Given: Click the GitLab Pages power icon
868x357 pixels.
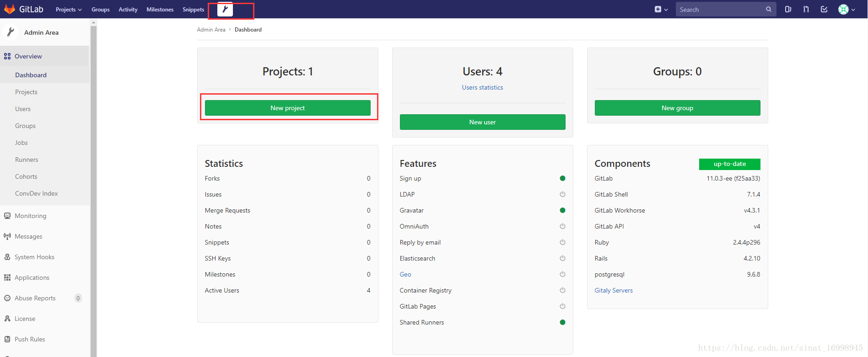Looking at the screenshot, I should tap(562, 306).
